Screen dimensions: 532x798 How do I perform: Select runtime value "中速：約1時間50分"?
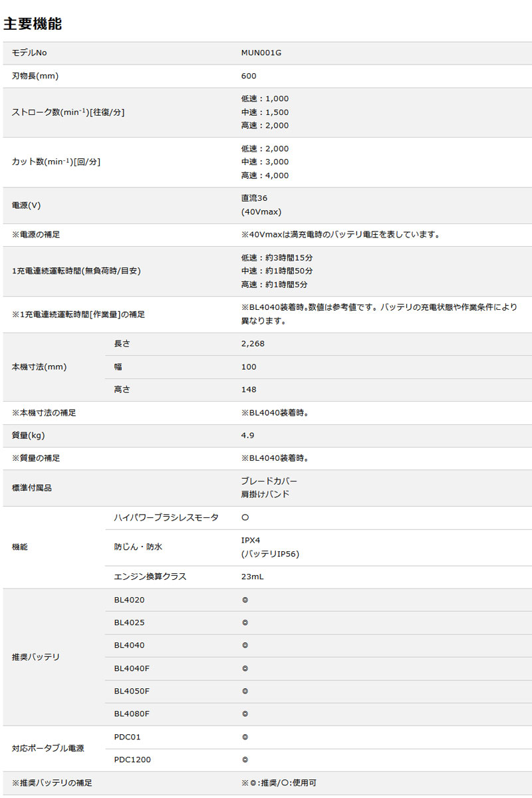click(x=277, y=271)
